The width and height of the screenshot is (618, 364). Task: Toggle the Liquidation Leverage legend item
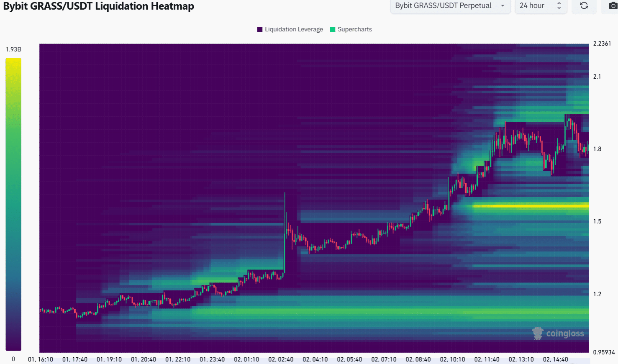[x=290, y=29]
